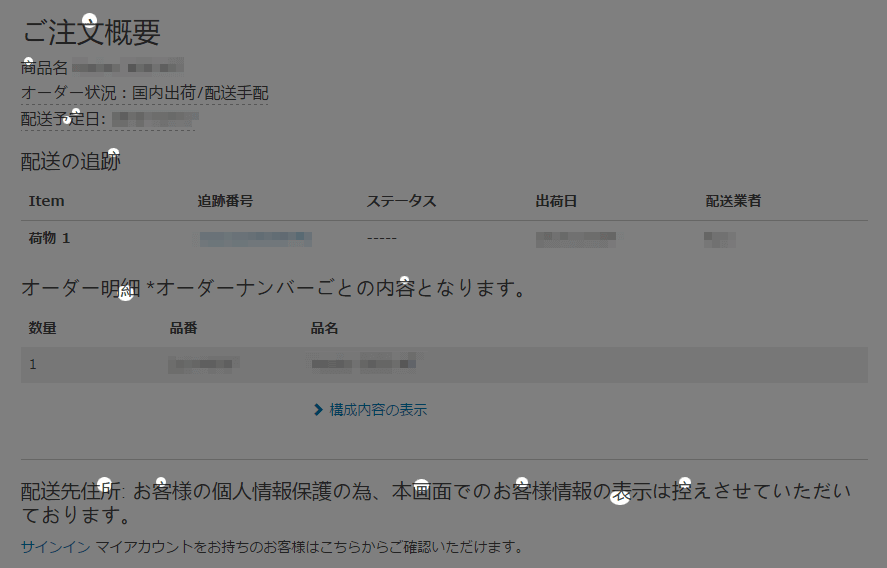The width and height of the screenshot is (887, 568).
Task: Open the サインイン link
Action: 56,547
